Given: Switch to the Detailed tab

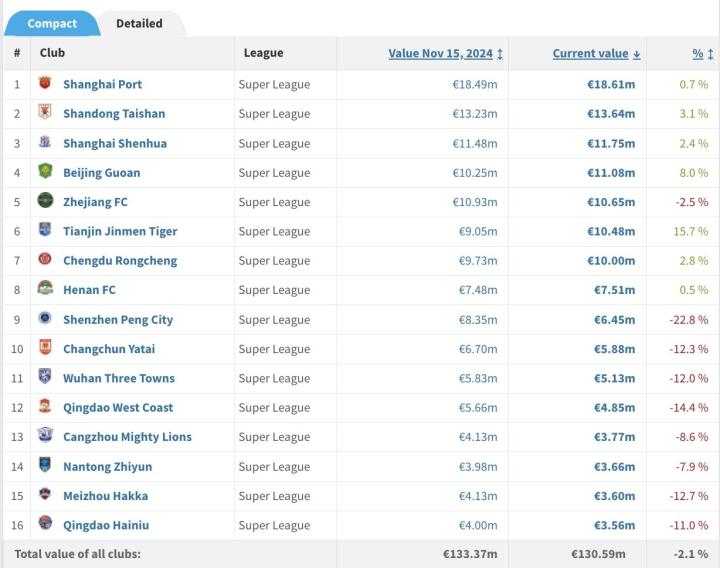Looking at the screenshot, I should coord(139,23).
